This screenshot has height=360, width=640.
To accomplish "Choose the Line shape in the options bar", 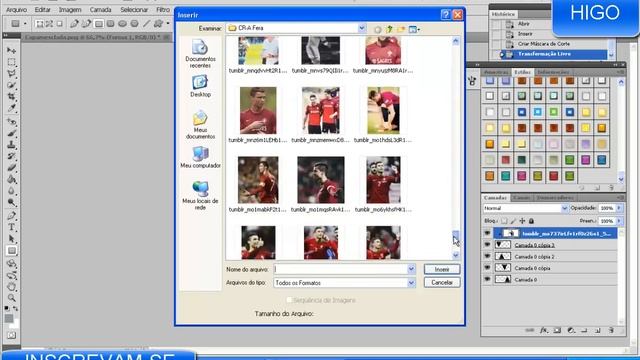I will click(x=147, y=24).
